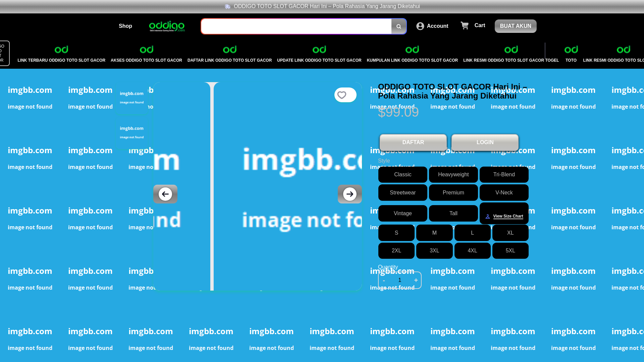The width and height of the screenshot is (644, 362).
Task: Select the V-Neck style option
Action: (504, 193)
